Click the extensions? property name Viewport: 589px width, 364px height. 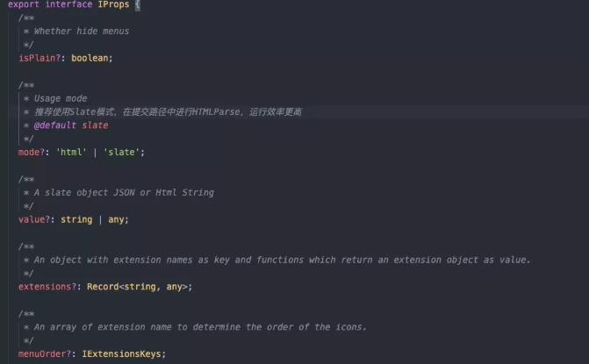tap(47, 287)
